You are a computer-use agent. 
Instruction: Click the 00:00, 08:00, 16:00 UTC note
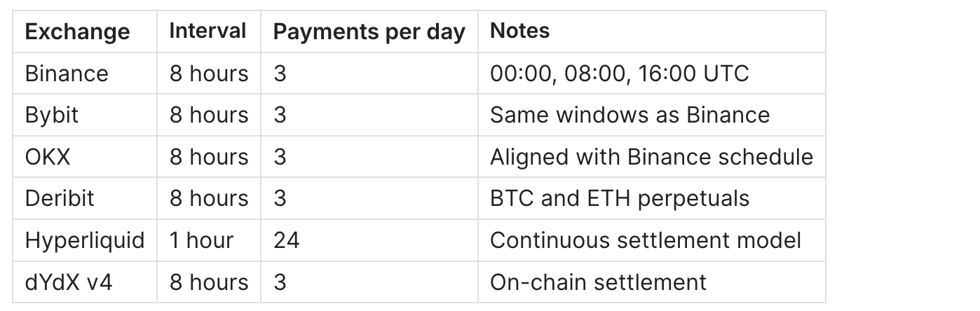[x=619, y=74]
